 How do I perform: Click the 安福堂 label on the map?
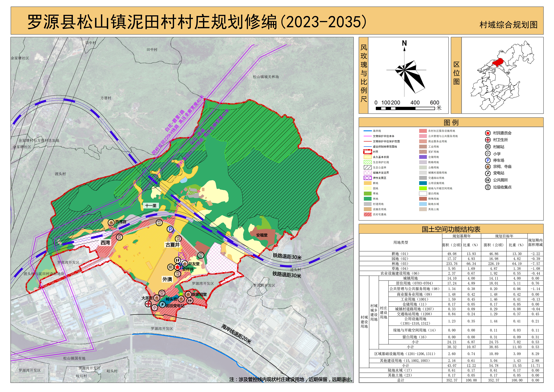[x=262, y=235]
